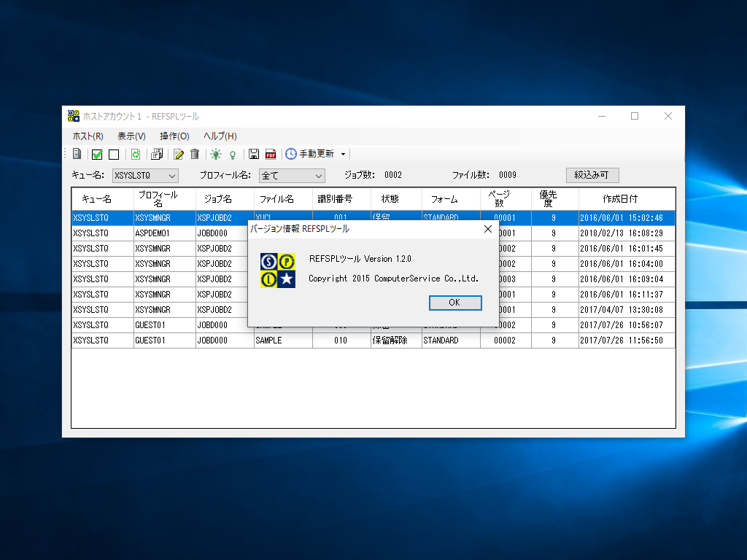747x560 pixels.
Task: Click the 手動更新 clock button
Action: (x=310, y=154)
